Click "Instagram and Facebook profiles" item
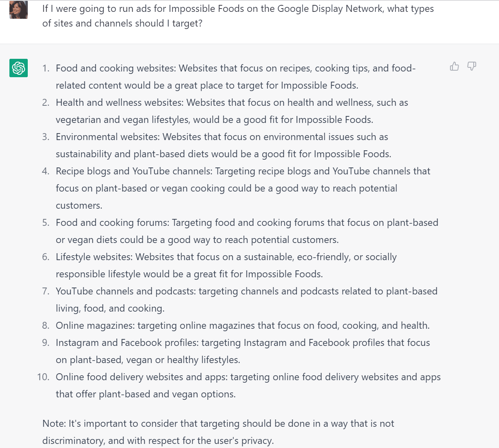This screenshot has height=448, width=499. click(243, 351)
